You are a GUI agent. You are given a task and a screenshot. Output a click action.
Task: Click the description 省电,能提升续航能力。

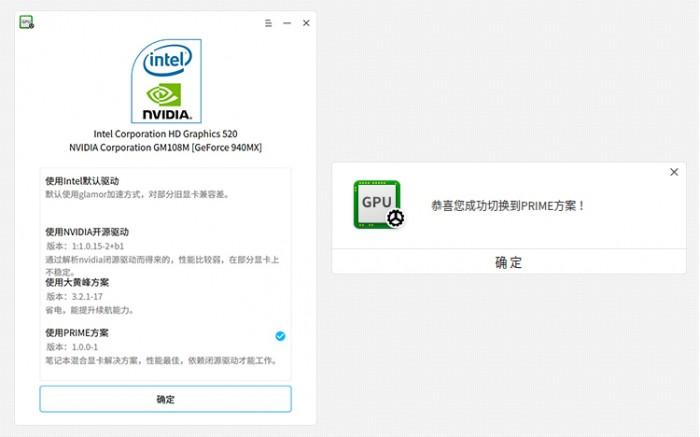(90, 310)
